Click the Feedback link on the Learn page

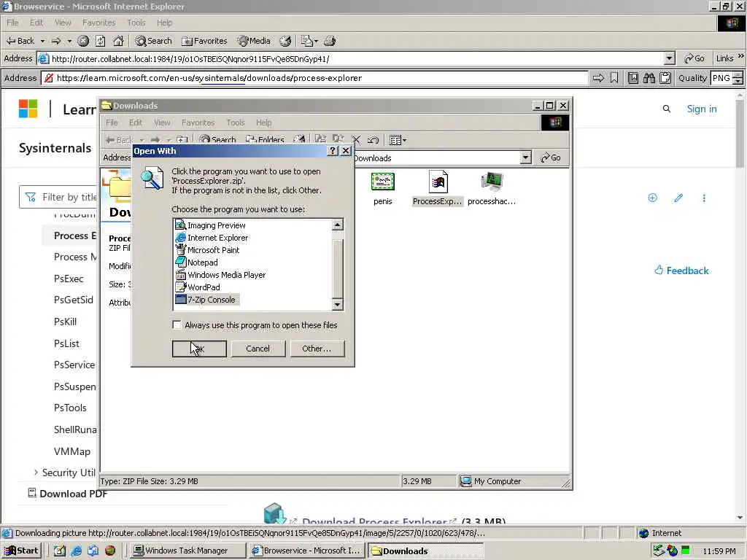[682, 271]
